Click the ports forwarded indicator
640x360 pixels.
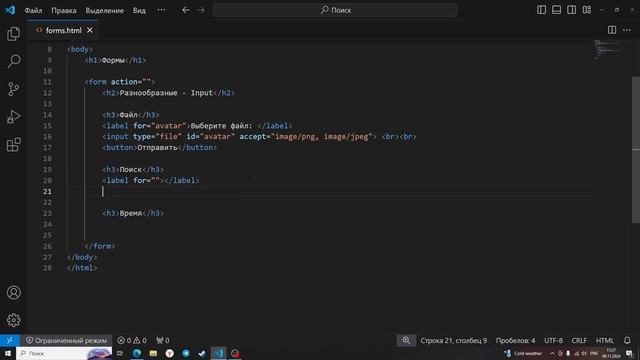[x=163, y=340]
